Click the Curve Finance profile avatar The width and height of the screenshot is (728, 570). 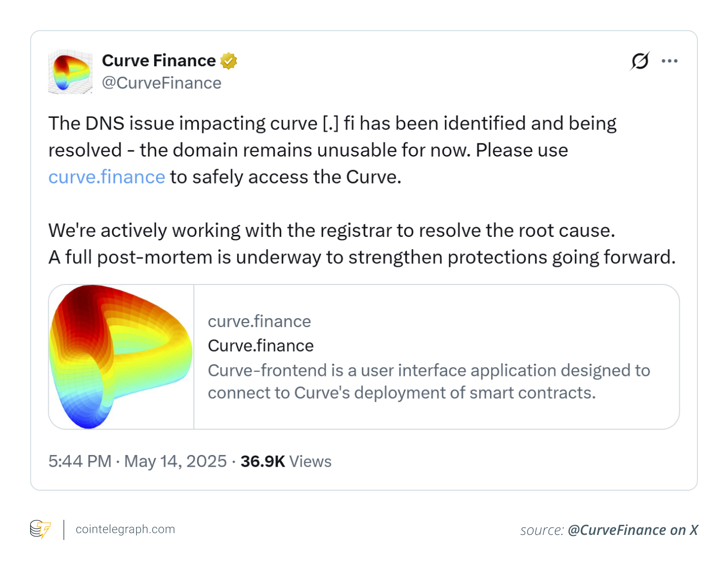pos(70,72)
